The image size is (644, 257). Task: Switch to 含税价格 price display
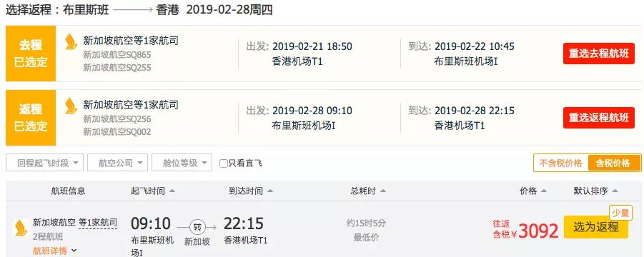613,163
